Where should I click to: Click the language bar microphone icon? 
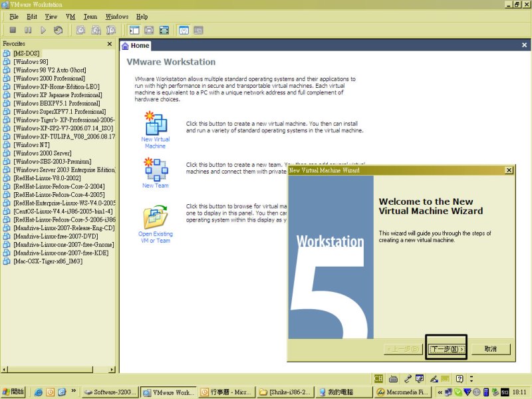point(408,378)
